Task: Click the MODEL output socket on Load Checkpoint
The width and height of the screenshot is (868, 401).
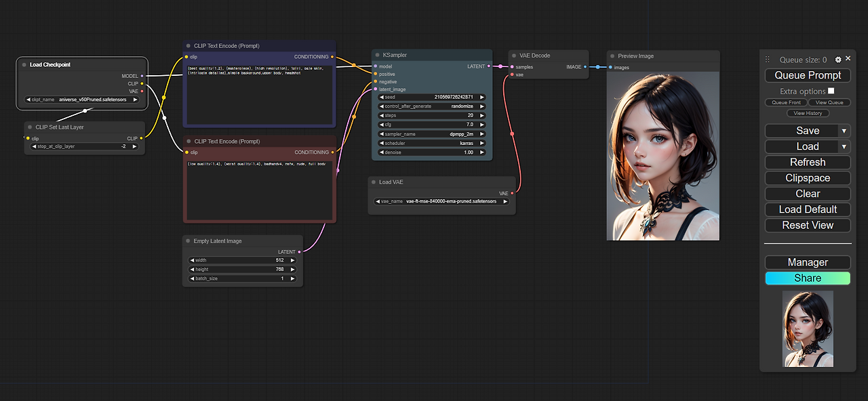Action: [x=142, y=76]
